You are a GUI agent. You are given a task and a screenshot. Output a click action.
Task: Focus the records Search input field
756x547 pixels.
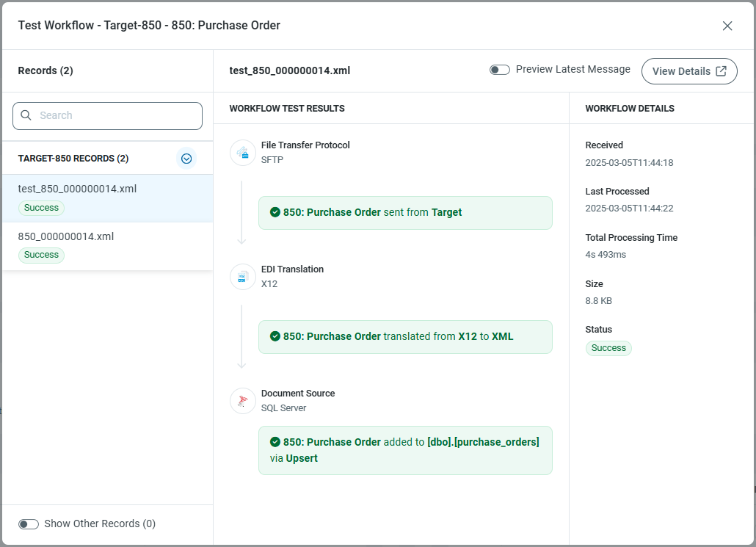click(x=117, y=115)
